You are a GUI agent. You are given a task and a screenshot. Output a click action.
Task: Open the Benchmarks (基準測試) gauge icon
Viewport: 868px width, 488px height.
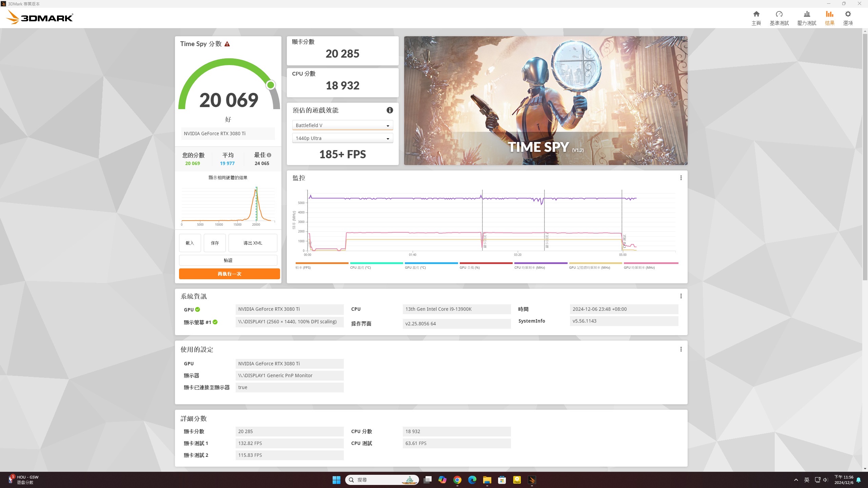point(779,18)
